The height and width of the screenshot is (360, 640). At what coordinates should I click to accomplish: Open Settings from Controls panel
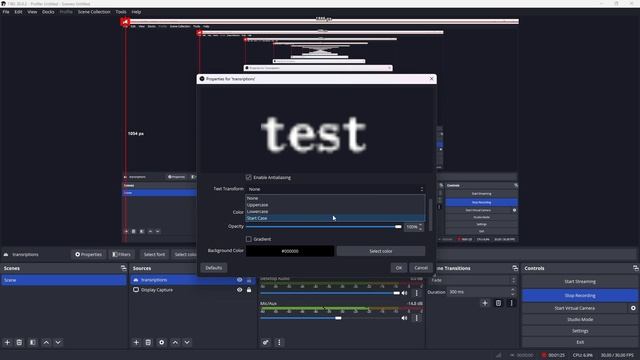(580, 331)
